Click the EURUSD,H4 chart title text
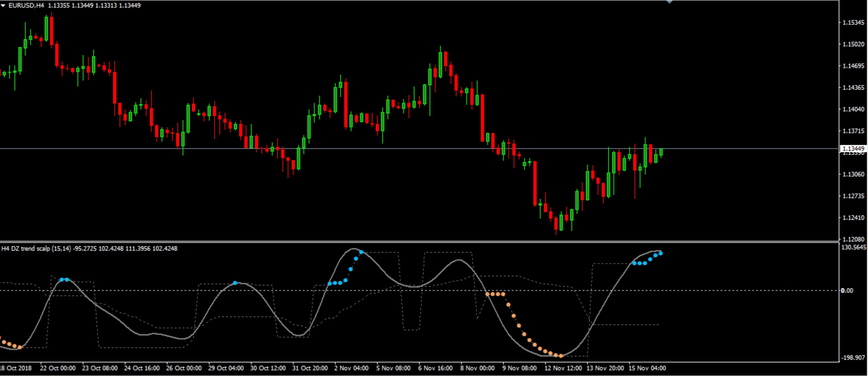The image size is (868, 376). point(26,6)
